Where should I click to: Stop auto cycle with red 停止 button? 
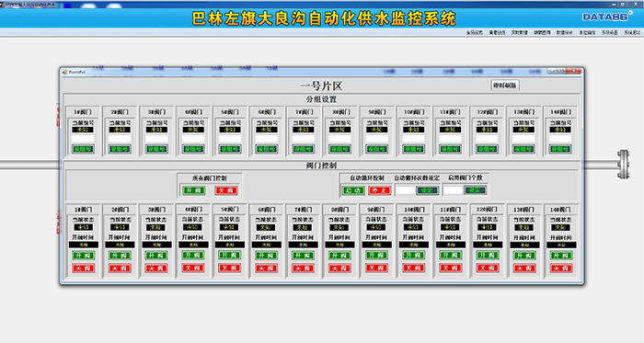tap(379, 190)
